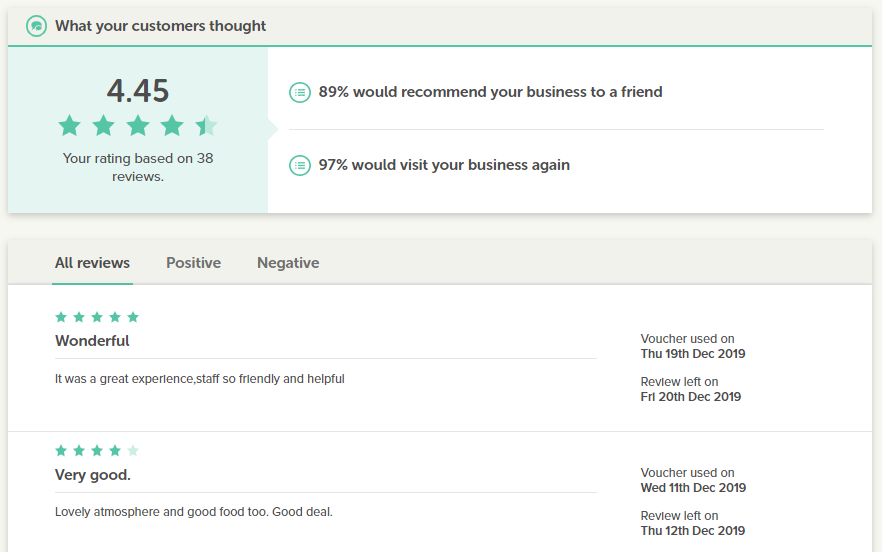This screenshot has height=552, width=882.
Task: Click the 4.45 overall rating number
Action: pyautogui.click(x=138, y=91)
